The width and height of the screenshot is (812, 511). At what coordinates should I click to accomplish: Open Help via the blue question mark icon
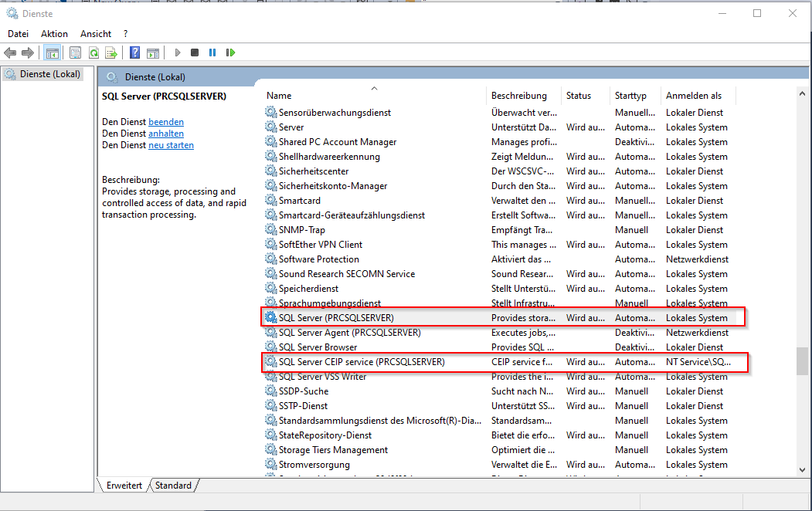coord(134,52)
